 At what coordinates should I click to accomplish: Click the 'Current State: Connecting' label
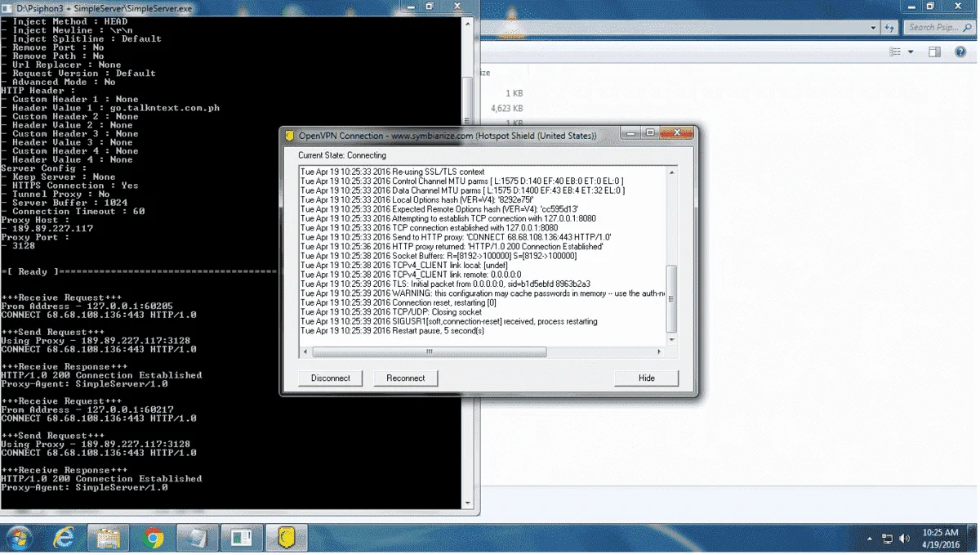pyautogui.click(x=342, y=155)
